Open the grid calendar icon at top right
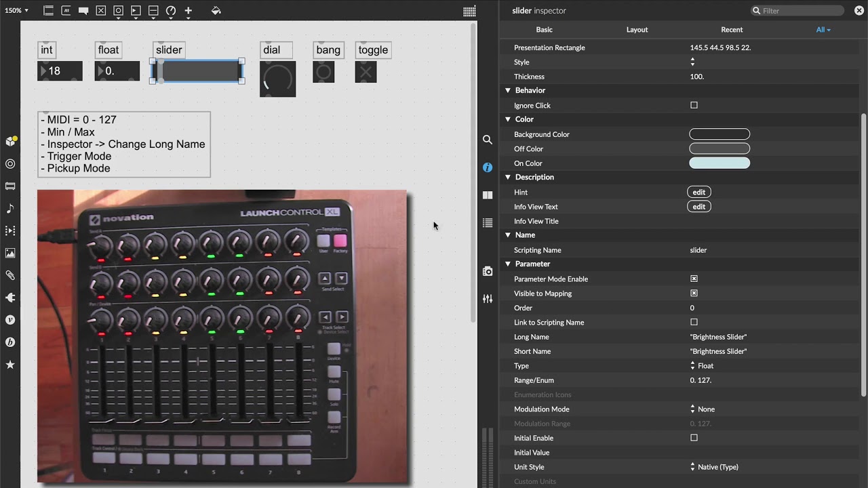The width and height of the screenshot is (868, 488). point(469,11)
